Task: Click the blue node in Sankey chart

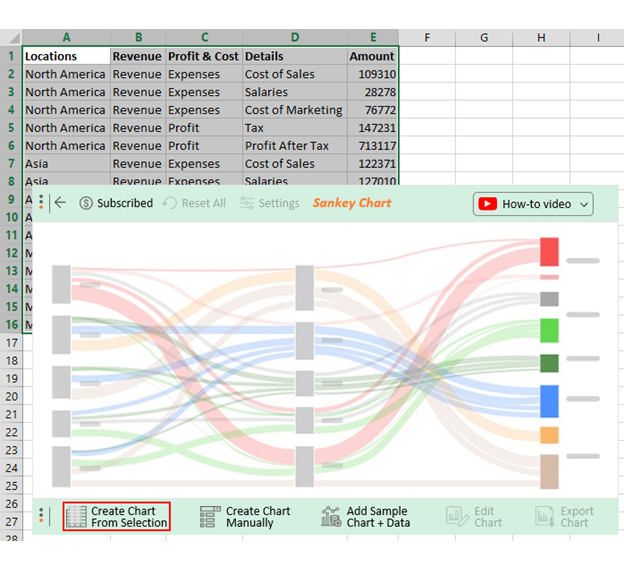Action: pos(549,401)
